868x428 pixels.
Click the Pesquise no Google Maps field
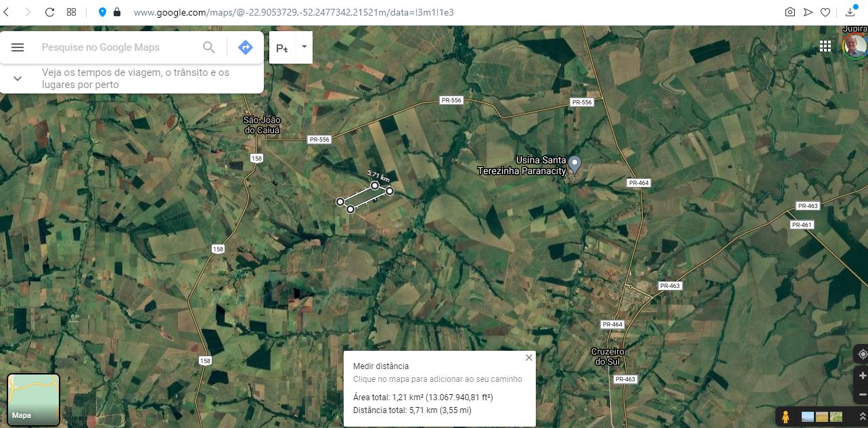(x=118, y=47)
